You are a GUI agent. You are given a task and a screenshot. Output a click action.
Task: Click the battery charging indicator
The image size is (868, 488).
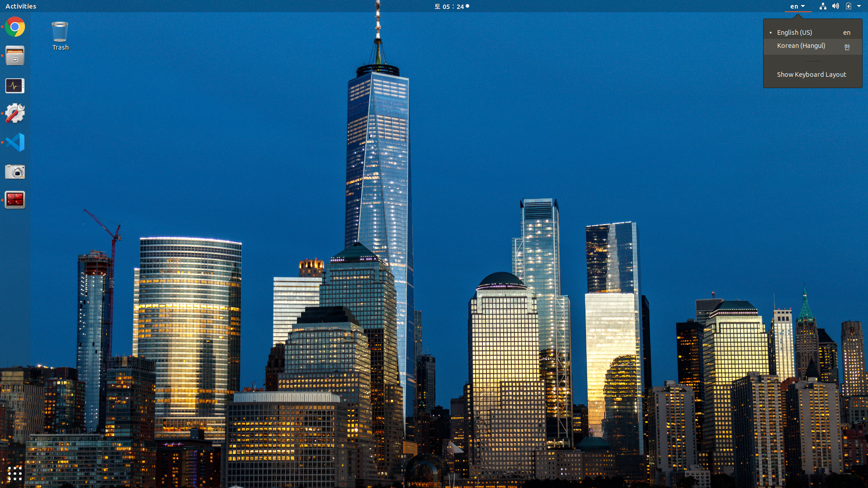click(849, 6)
